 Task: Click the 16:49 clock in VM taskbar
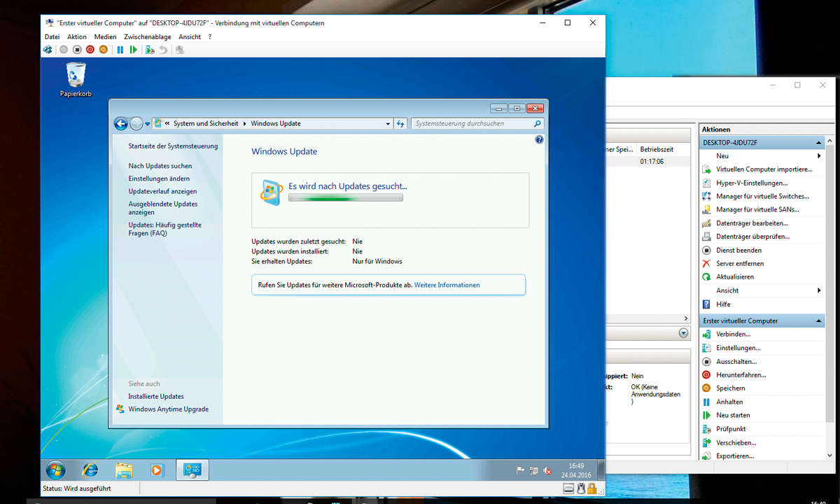pyautogui.click(x=576, y=465)
